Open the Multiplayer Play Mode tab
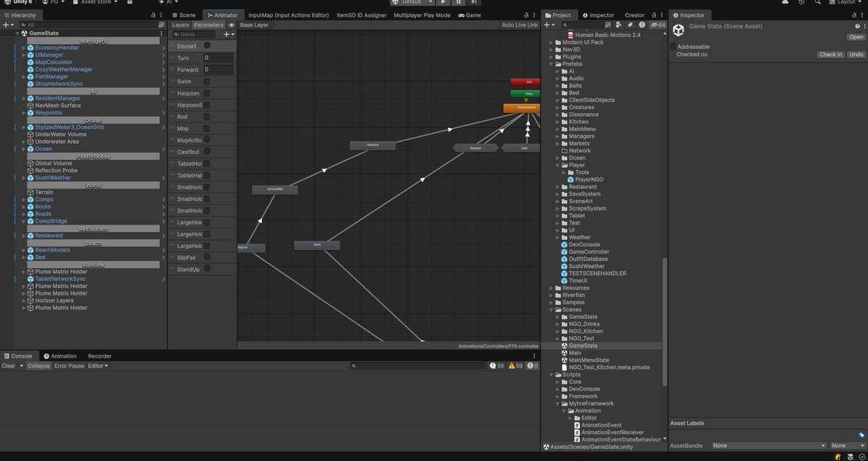The height and width of the screenshot is (461, 868). click(422, 14)
